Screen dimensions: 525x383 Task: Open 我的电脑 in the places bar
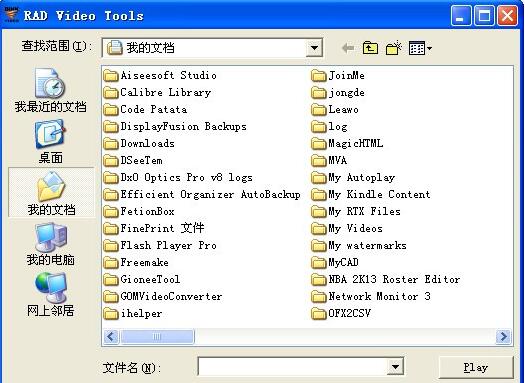click(51, 244)
